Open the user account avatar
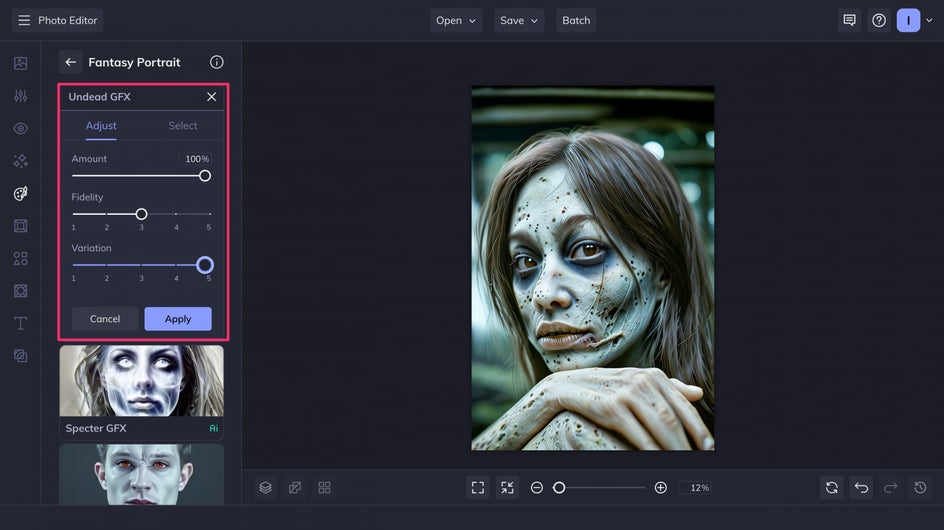Image resolution: width=944 pixels, height=530 pixels. [x=908, y=20]
